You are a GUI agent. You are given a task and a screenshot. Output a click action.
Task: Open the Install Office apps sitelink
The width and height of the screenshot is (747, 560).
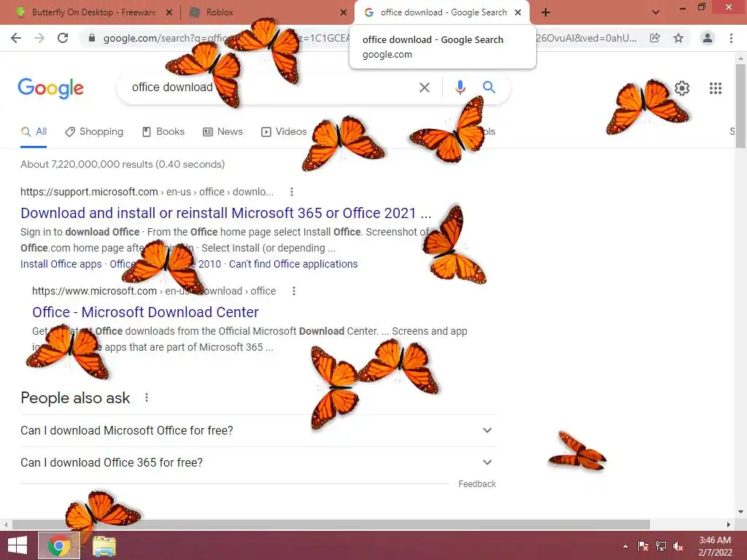click(x=61, y=264)
